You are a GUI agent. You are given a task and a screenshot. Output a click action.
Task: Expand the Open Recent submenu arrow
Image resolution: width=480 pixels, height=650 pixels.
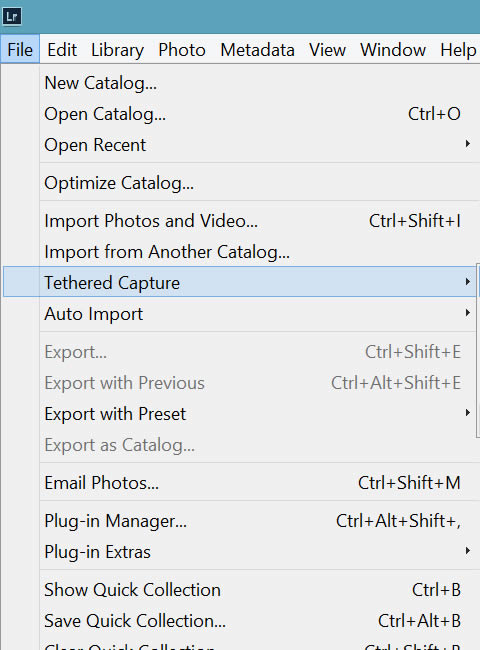pos(468,144)
